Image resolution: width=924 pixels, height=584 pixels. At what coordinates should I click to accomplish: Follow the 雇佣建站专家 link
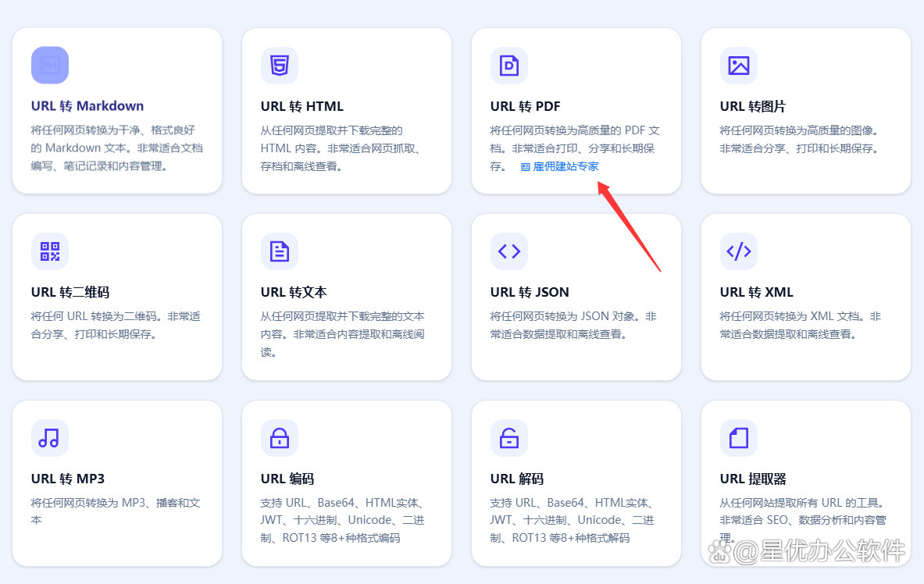560,167
